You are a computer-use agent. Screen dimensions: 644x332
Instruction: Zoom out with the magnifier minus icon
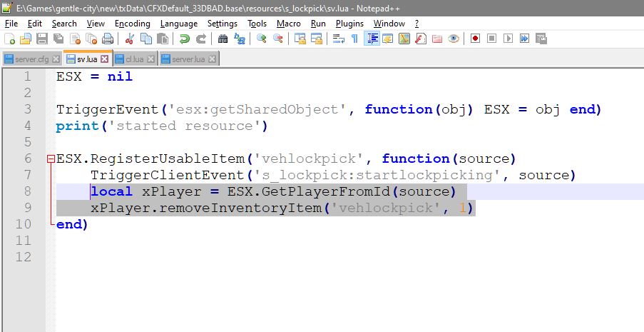point(278,39)
